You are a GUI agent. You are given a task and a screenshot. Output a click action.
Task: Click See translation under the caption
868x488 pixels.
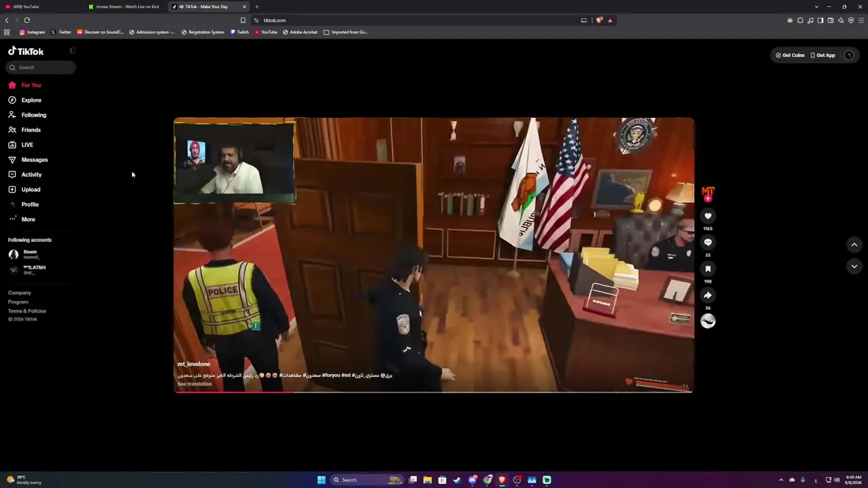195,384
